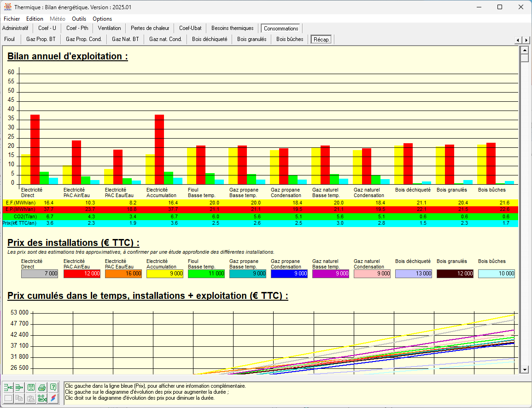Open the Fioul consumption tab
The height and width of the screenshot is (408, 532).
(10, 39)
